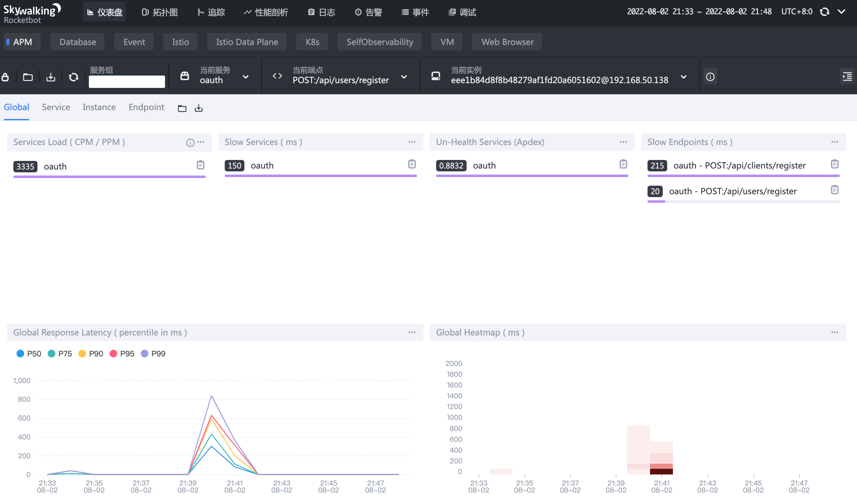Open the 性能剖析 profiling menu
857x504 pixels.
point(266,12)
